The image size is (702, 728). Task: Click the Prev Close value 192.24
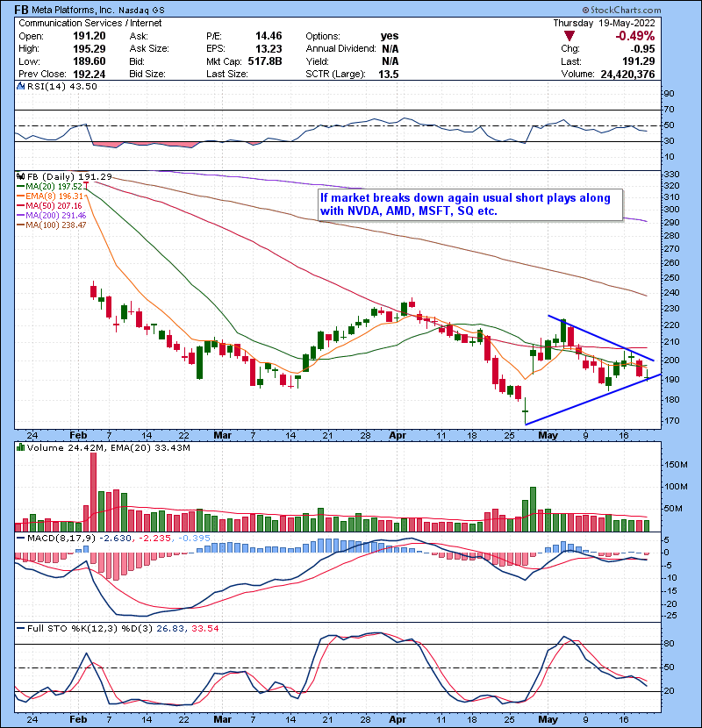pos(90,75)
